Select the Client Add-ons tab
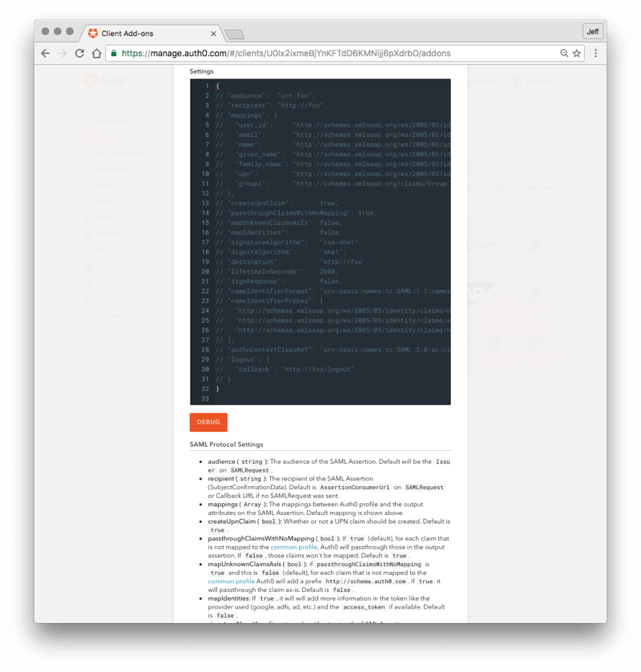The image size is (641, 672). [151, 33]
